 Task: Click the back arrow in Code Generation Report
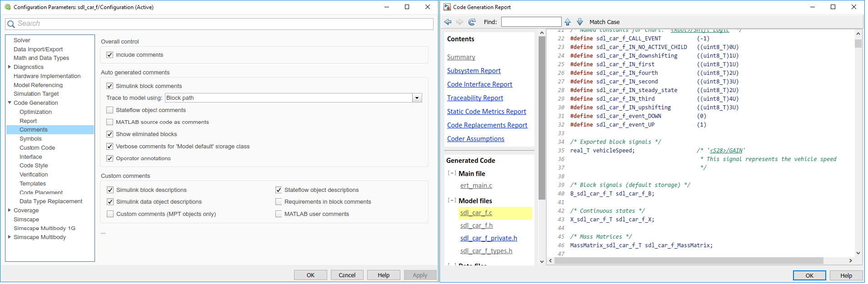(448, 22)
